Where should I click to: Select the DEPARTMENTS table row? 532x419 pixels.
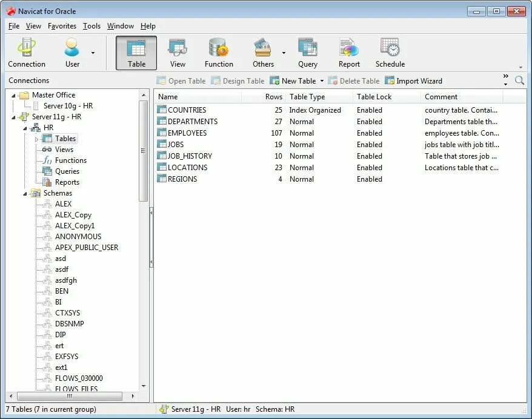coord(328,121)
